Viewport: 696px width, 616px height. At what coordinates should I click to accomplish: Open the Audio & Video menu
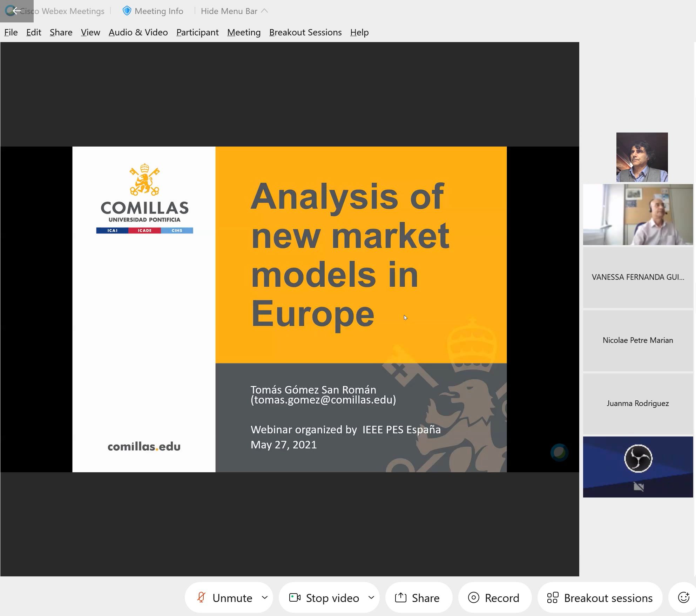138,32
